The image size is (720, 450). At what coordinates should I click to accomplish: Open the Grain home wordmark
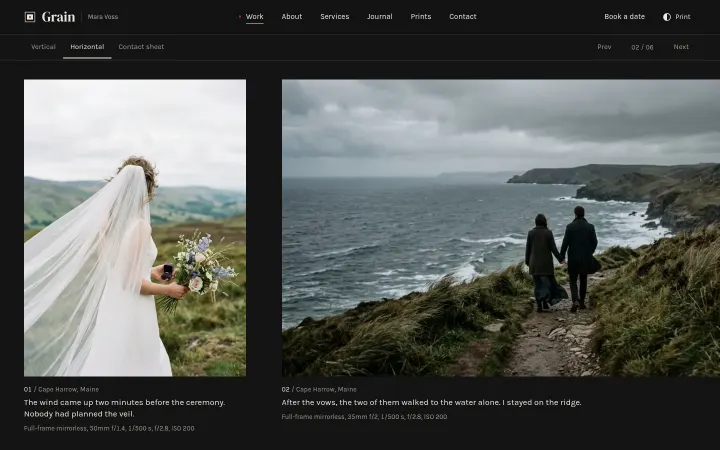[x=58, y=17]
